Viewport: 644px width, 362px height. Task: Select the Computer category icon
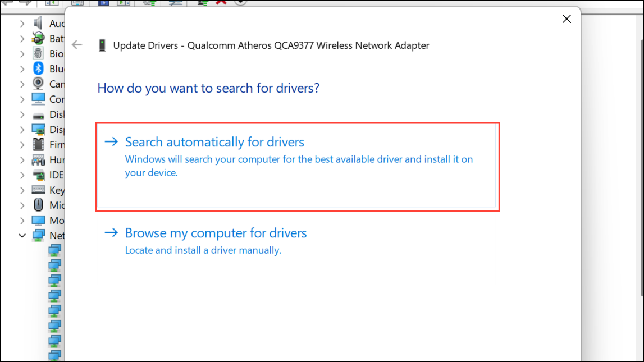click(38, 99)
